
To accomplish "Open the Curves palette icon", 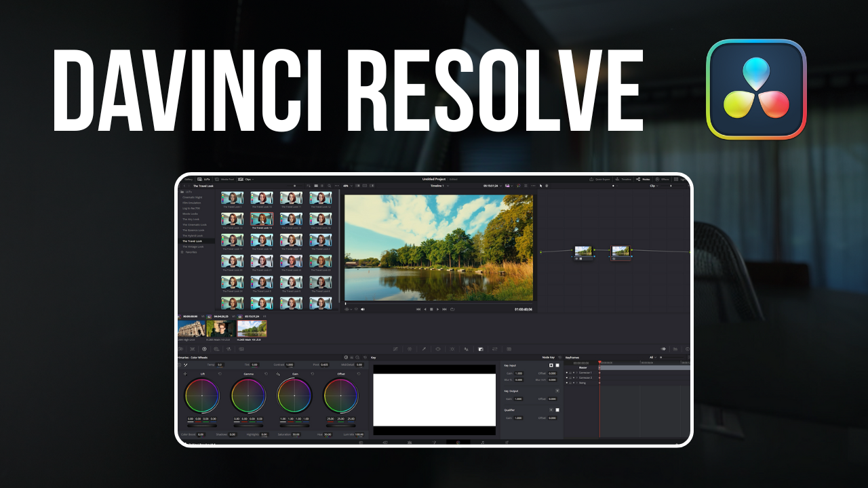I will (395, 349).
